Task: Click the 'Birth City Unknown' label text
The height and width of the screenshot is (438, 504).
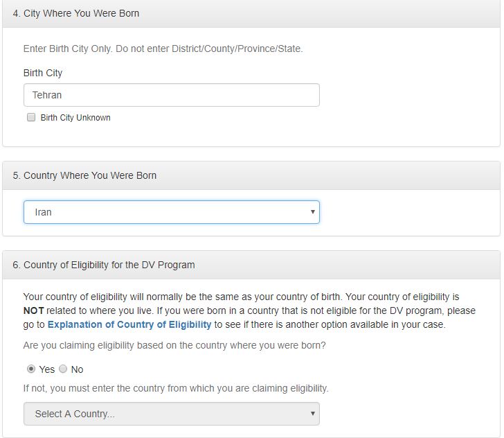Action: click(75, 118)
